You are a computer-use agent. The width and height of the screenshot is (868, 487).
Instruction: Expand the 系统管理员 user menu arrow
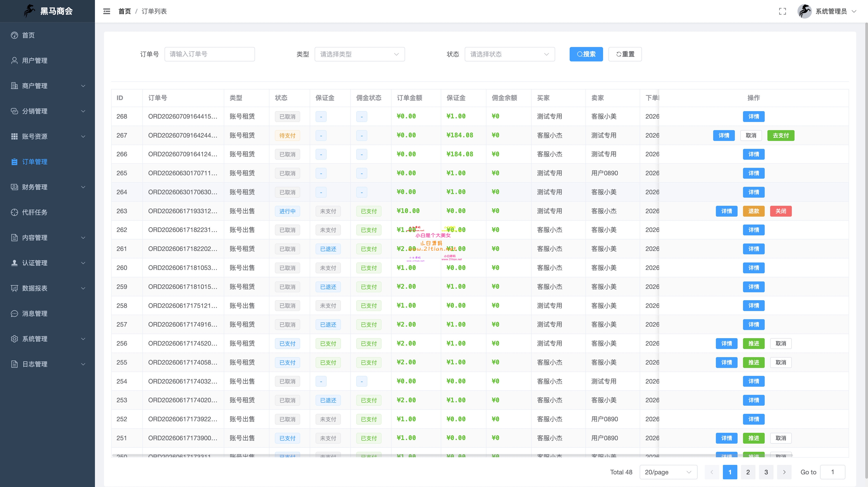coord(854,11)
